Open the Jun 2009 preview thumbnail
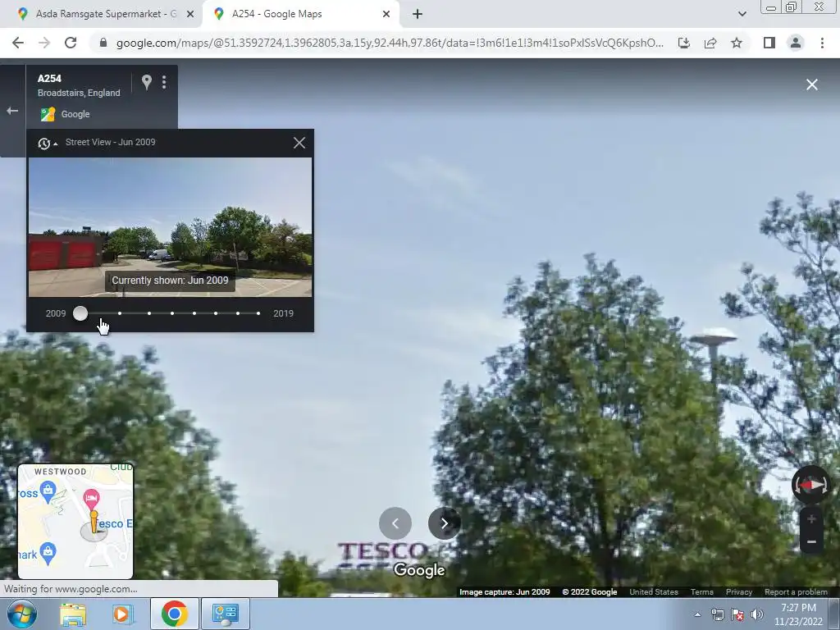The image size is (840, 630). click(x=170, y=226)
